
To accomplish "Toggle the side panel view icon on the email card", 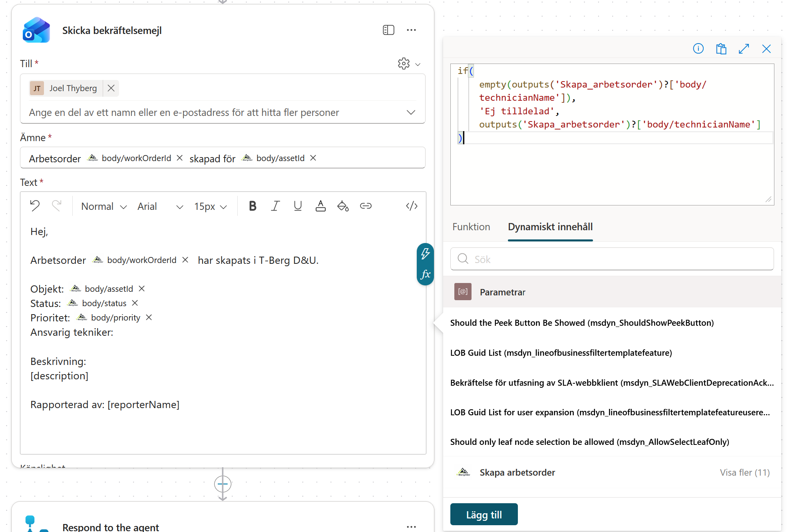I will (x=388, y=30).
